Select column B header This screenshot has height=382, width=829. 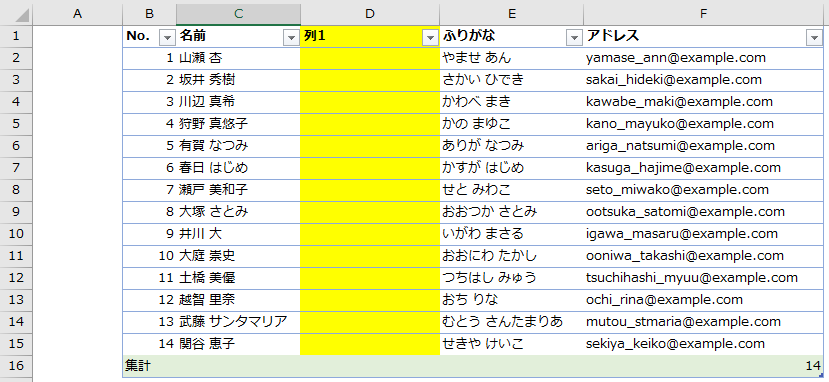150,14
